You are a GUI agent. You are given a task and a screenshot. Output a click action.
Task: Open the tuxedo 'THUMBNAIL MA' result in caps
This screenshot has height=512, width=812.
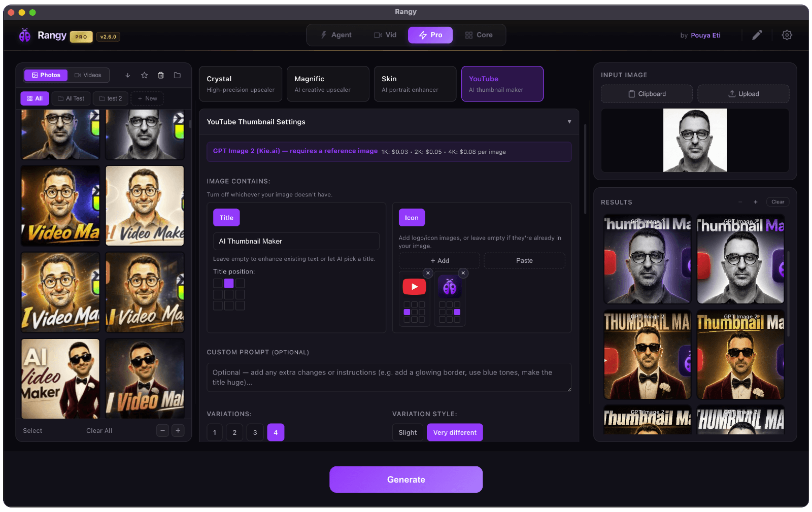coord(647,355)
